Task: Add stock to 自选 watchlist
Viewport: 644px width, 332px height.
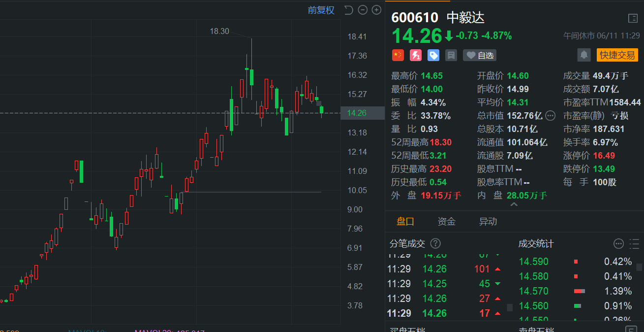Action: pyautogui.click(x=480, y=55)
